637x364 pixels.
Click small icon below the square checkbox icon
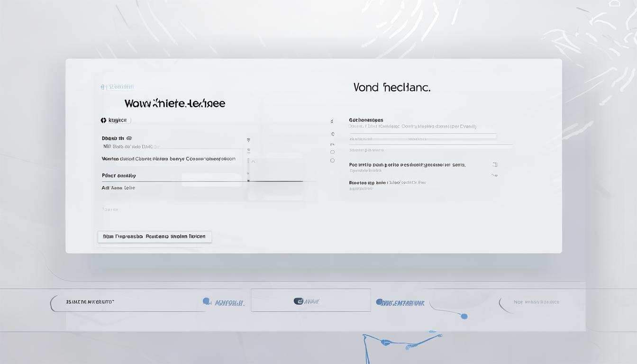tap(495, 175)
